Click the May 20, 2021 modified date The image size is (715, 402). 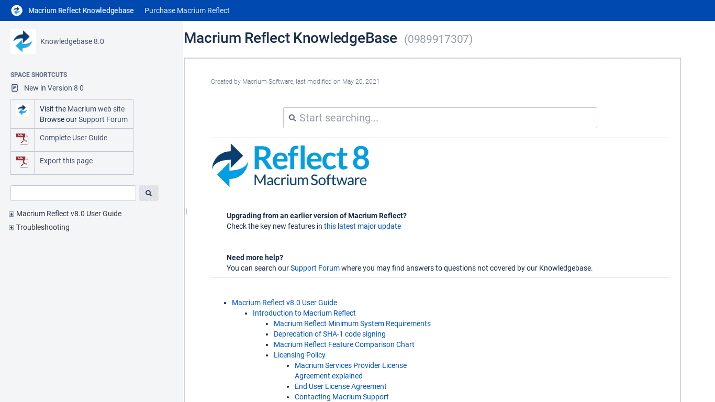[361, 82]
